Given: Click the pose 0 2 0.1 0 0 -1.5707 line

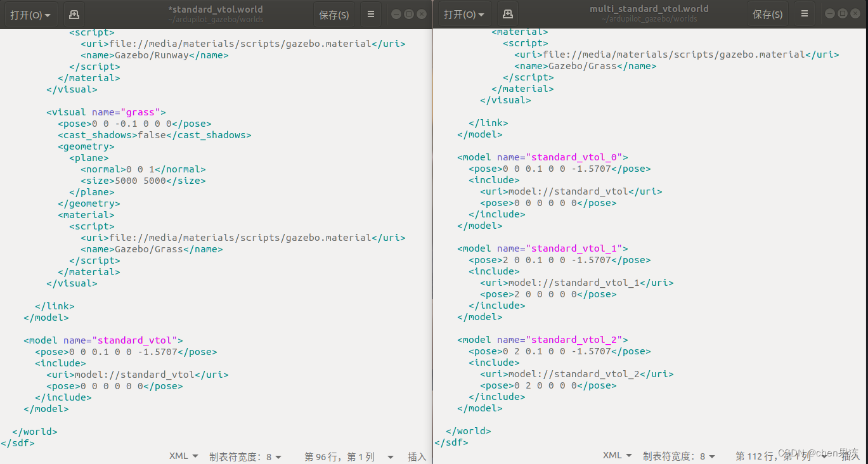Looking at the screenshot, I should (x=560, y=351).
